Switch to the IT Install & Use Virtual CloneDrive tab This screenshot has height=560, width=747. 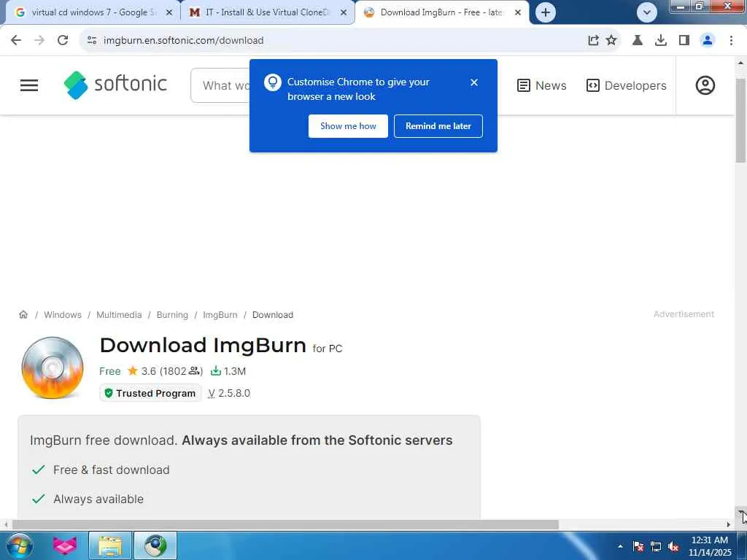click(267, 13)
